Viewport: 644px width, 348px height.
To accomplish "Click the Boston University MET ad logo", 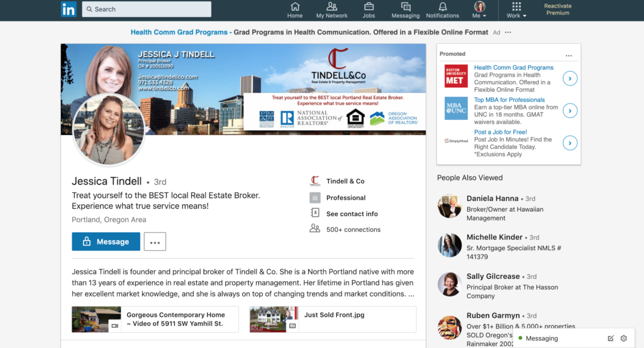I will pyautogui.click(x=456, y=76).
